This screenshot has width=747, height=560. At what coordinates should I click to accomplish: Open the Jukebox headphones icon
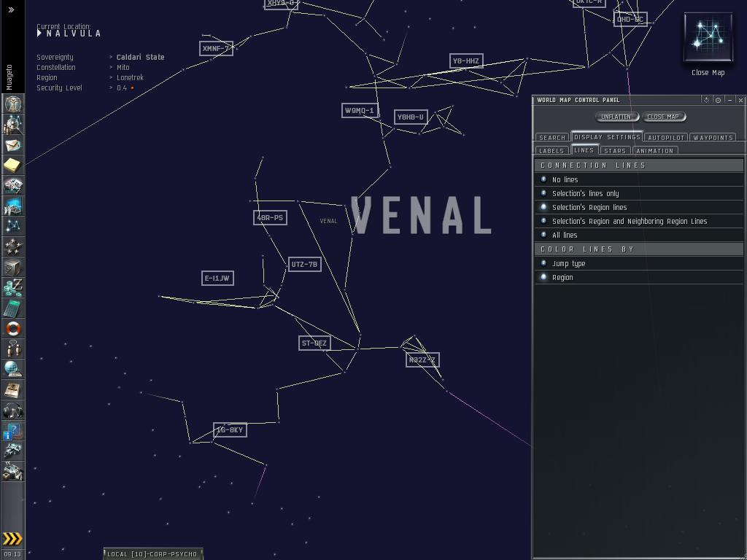tap(13, 411)
